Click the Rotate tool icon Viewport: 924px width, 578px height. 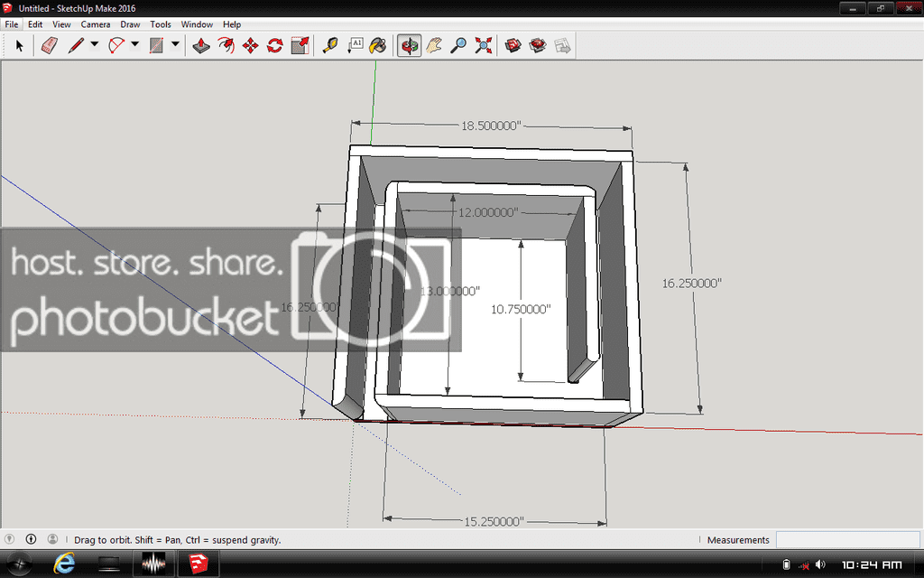[275, 45]
